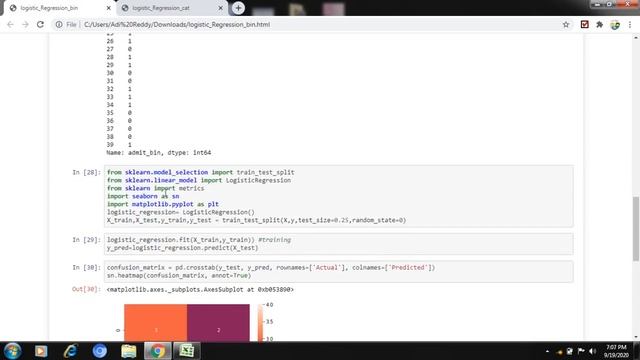640x360 pixels.
Task: Click the LogisticRegression import line
Action: [x=199, y=180]
